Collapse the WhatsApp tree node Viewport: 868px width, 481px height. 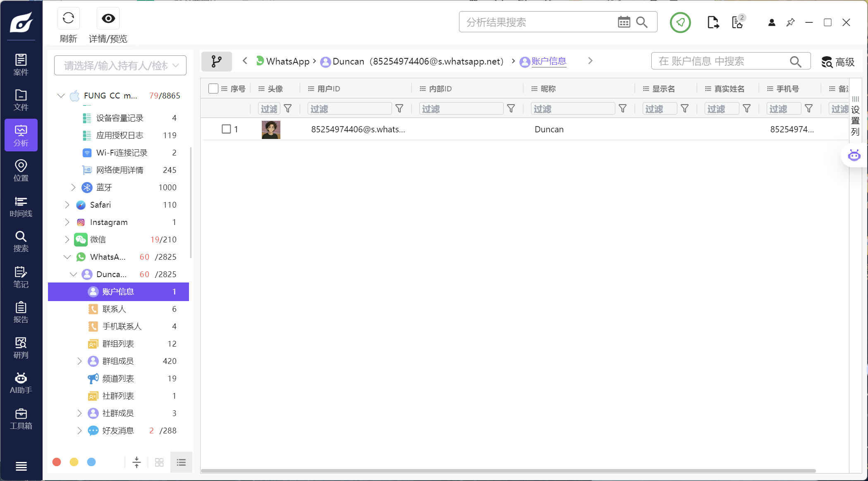(x=67, y=257)
